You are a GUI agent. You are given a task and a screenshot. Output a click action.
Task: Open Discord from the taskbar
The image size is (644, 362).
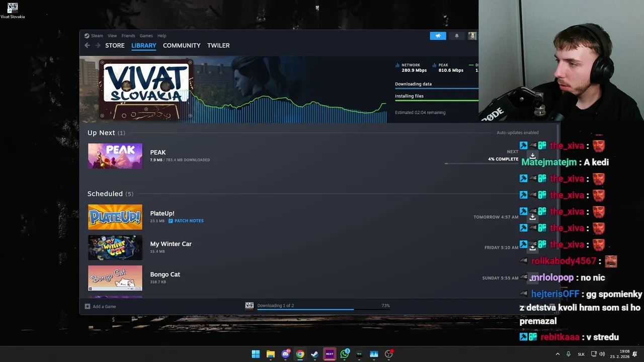pyautogui.click(x=285, y=354)
